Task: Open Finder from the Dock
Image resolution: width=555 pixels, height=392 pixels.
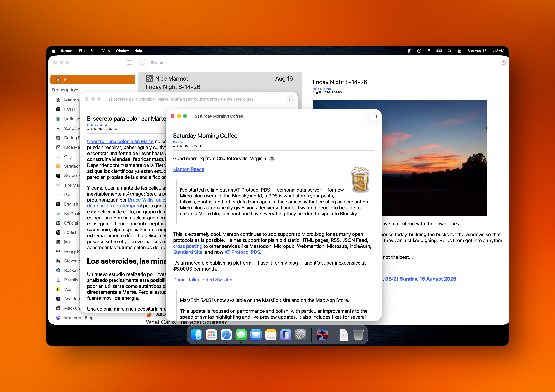Action: (196, 335)
